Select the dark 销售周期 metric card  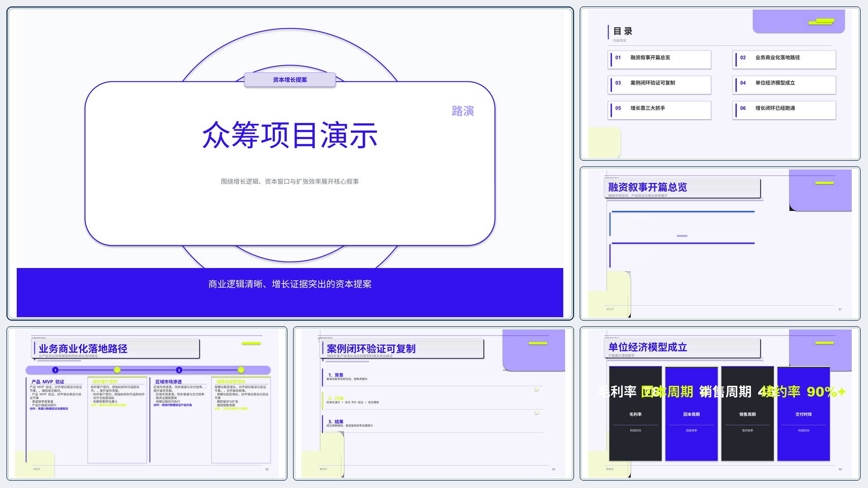[x=747, y=413]
